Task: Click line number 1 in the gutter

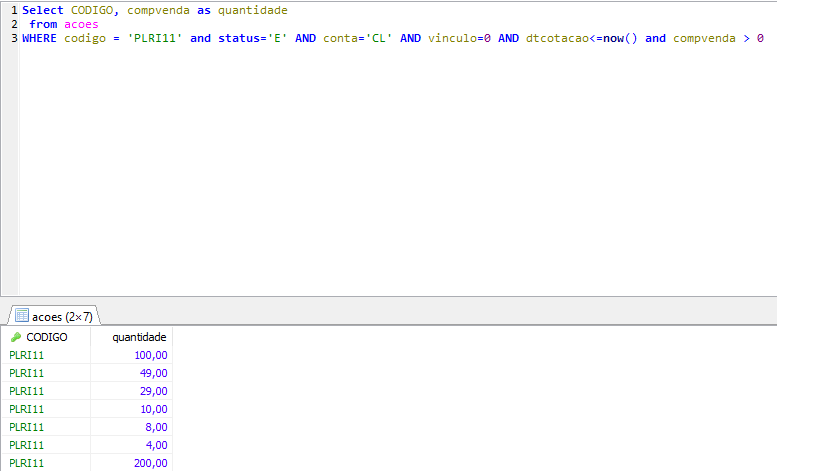Action: pos(14,10)
